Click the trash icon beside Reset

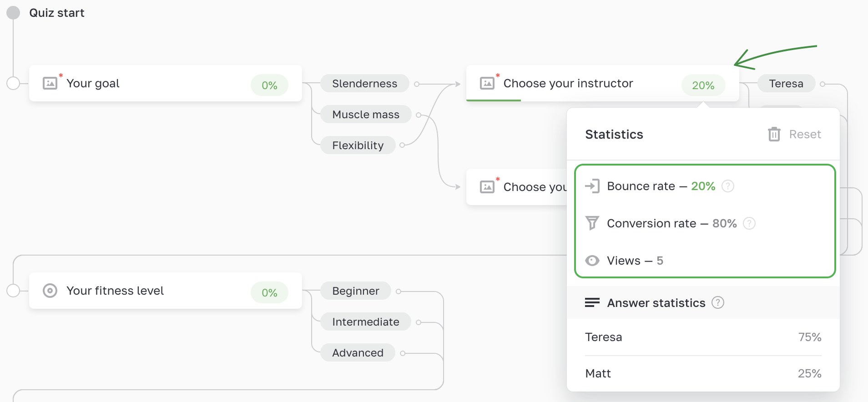coord(774,134)
